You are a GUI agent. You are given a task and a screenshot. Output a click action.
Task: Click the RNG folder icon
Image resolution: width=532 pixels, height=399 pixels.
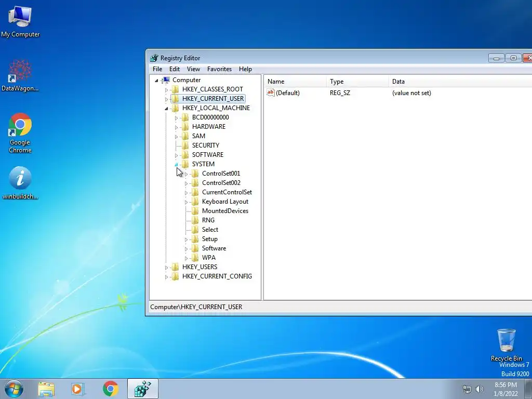pos(195,220)
